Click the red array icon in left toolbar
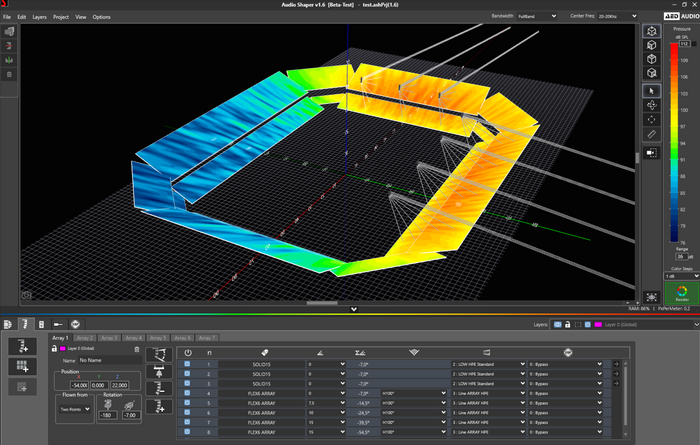700x445 pixels. coord(9,46)
